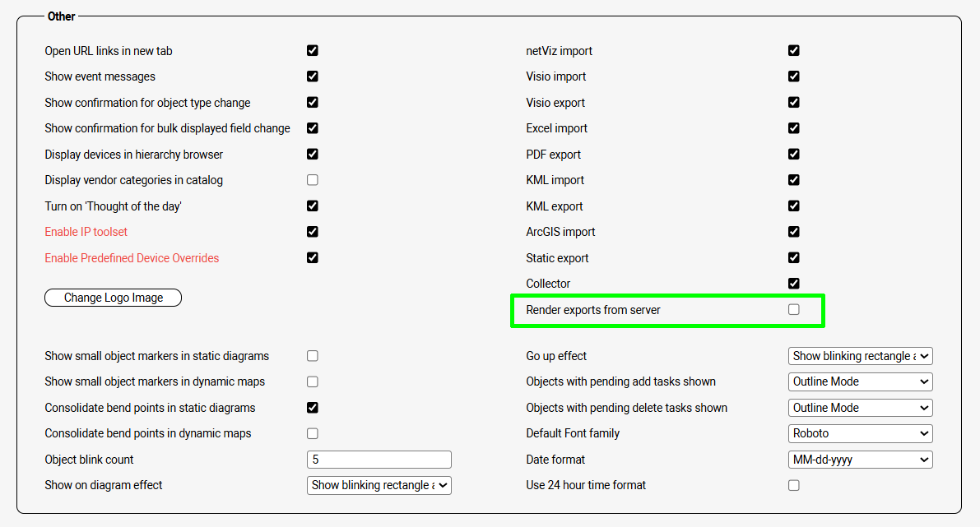The width and height of the screenshot is (980, 527).
Task: Disable the Collector checkbox
Action: (793, 284)
